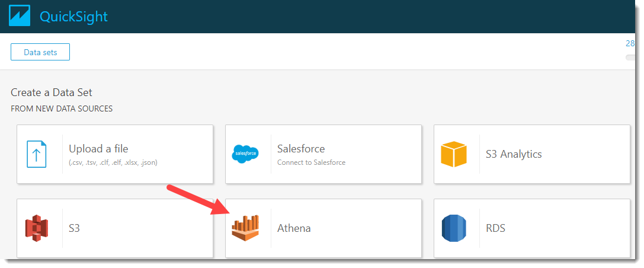Viewport: 644px width, 268px height.
Task: Click the blue RDS database icon
Action: (x=454, y=228)
